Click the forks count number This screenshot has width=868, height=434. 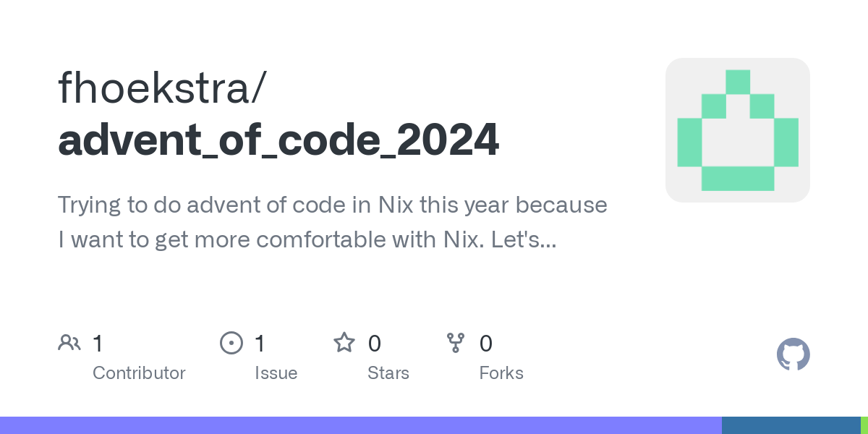coord(486,343)
